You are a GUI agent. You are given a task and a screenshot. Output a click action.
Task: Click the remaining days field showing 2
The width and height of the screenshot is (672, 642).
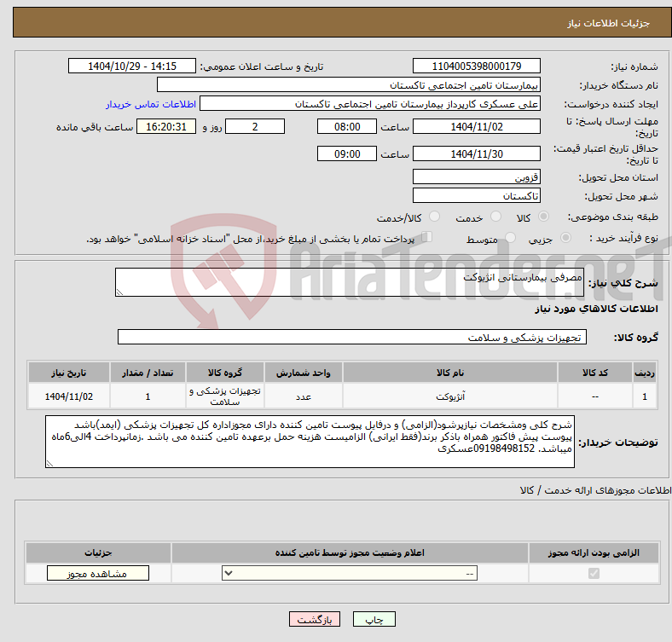click(255, 126)
